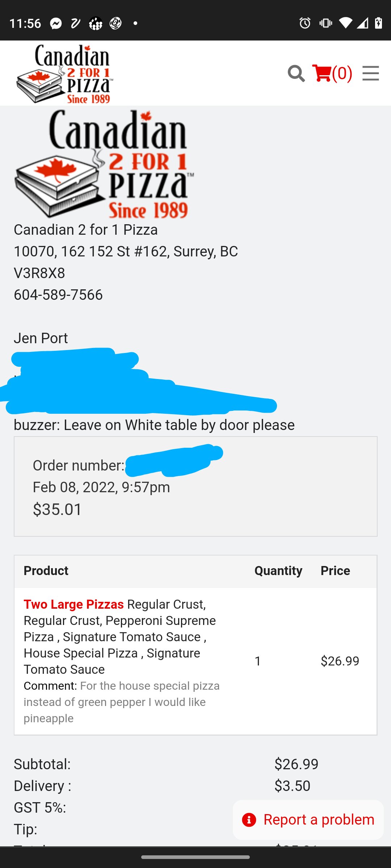Open the shopping cart icon
Screen dimensions: 391x868
point(321,73)
